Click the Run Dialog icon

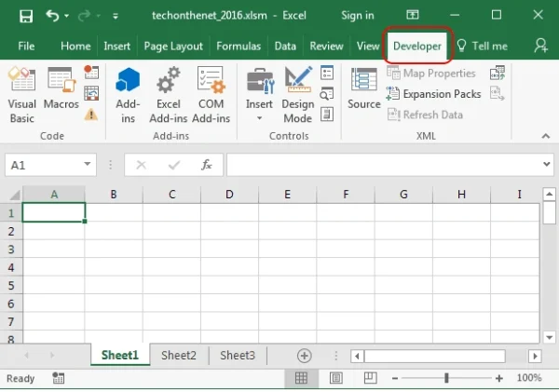(x=327, y=115)
